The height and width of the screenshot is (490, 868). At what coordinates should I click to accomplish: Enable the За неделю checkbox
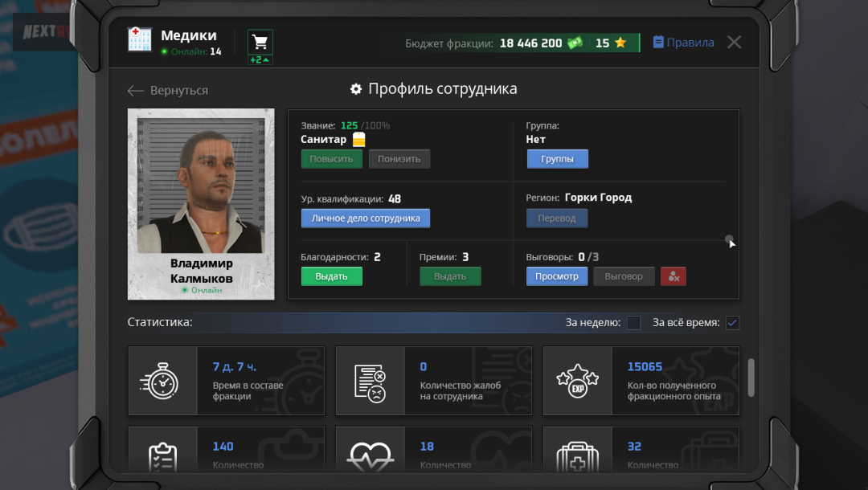pos(633,322)
